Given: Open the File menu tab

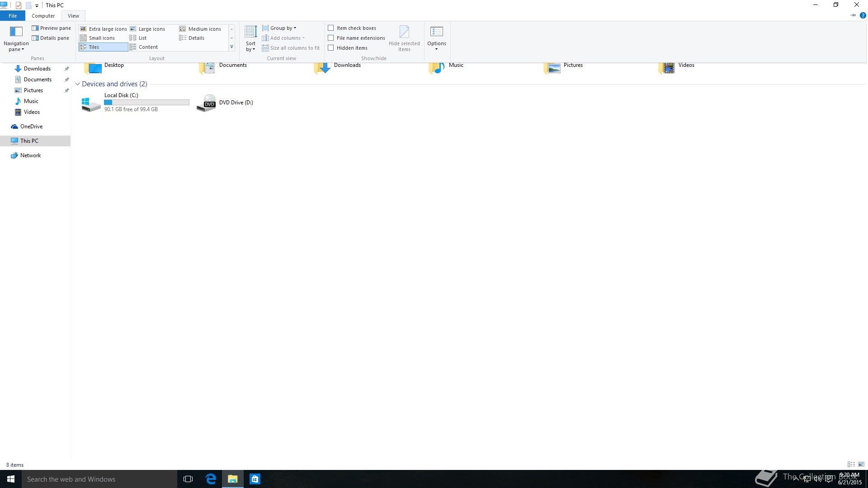Looking at the screenshot, I should click(x=13, y=16).
